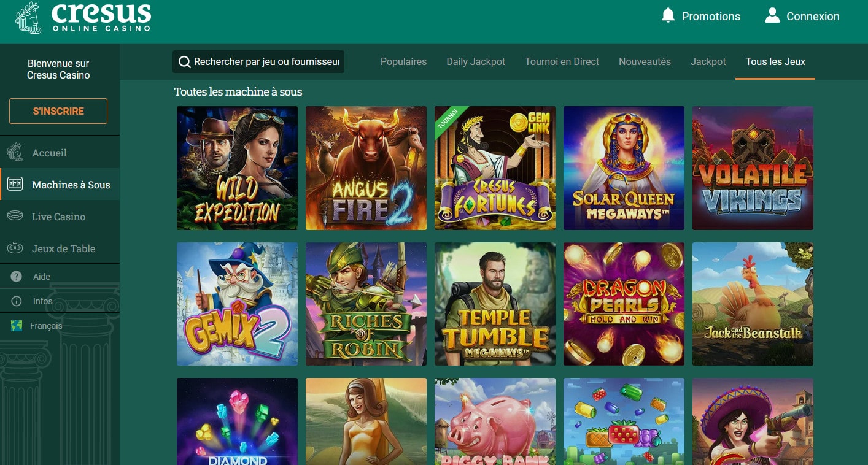868x465 pixels.
Task: Open the fruit candy blocks game thumbnail
Action: coord(624,421)
